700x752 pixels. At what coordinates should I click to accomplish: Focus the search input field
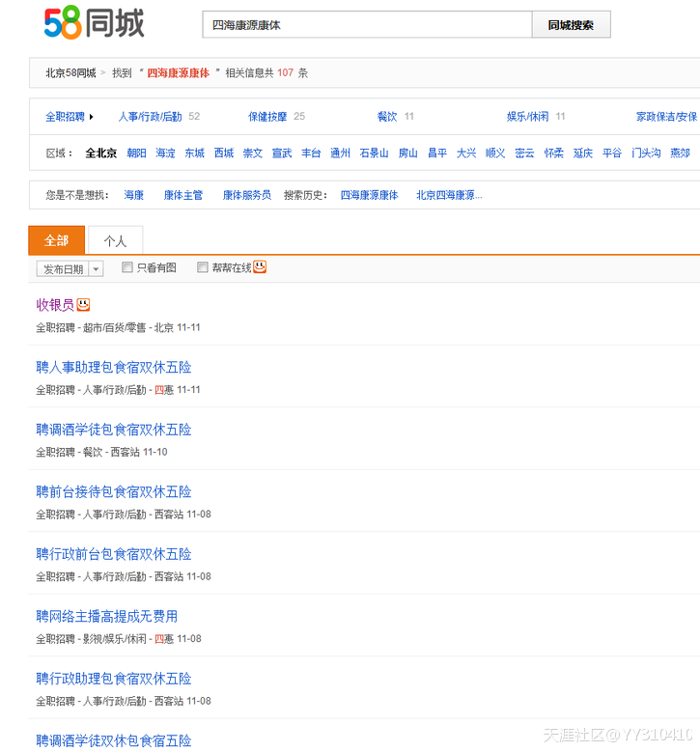pyautogui.click(x=367, y=24)
